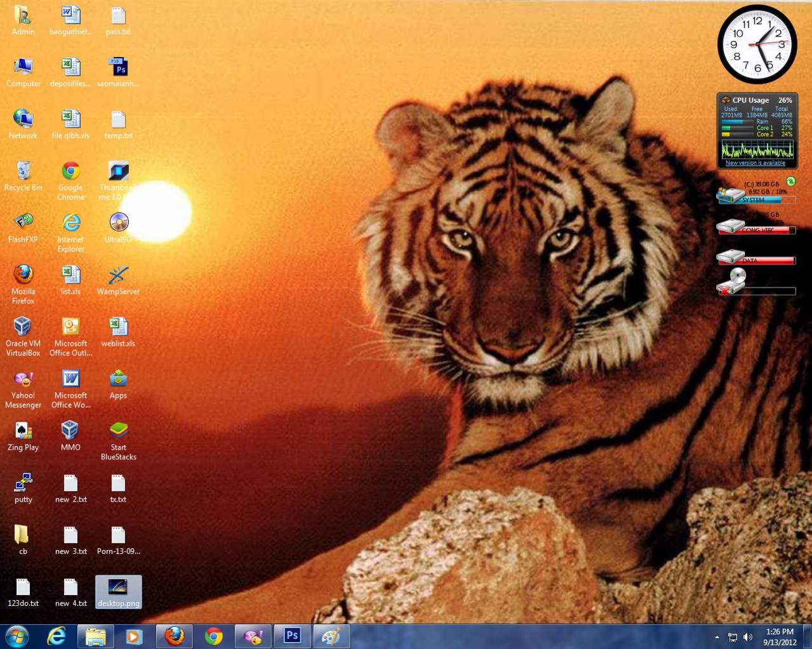The height and width of the screenshot is (649, 812).
Task: Launch Windows Media Player from the taskbar
Action: point(134,636)
